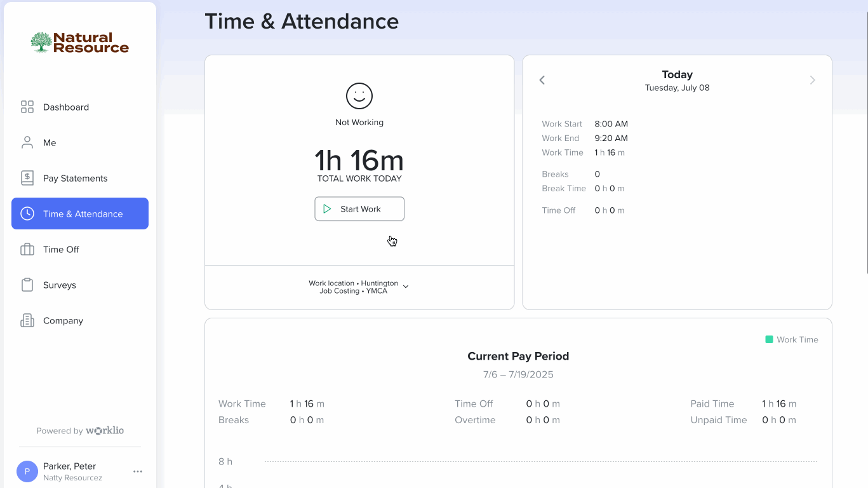Click the Me person icon
The width and height of the screenshot is (868, 488).
pos(27,142)
